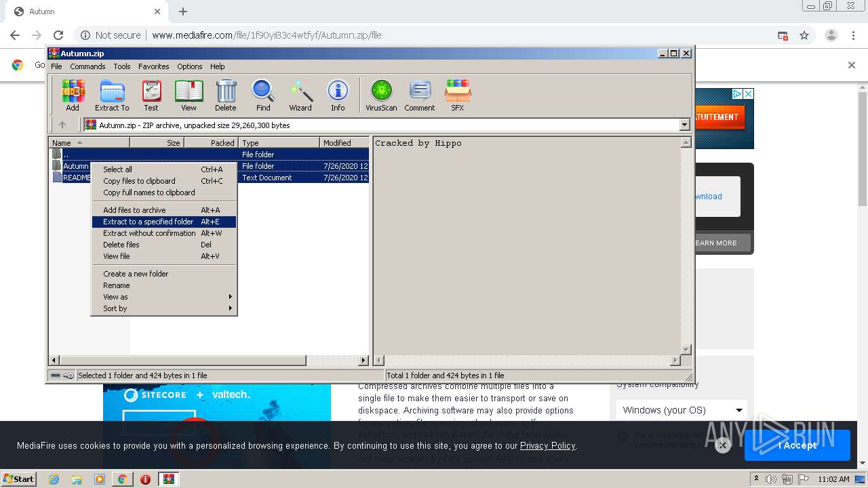Click the Delete recycle bin icon

pos(226,95)
